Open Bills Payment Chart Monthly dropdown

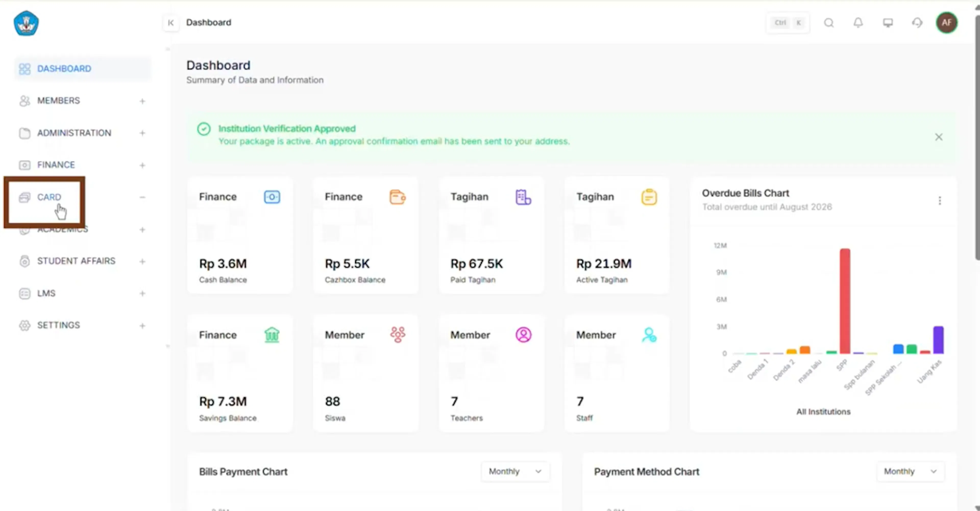tap(515, 471)
